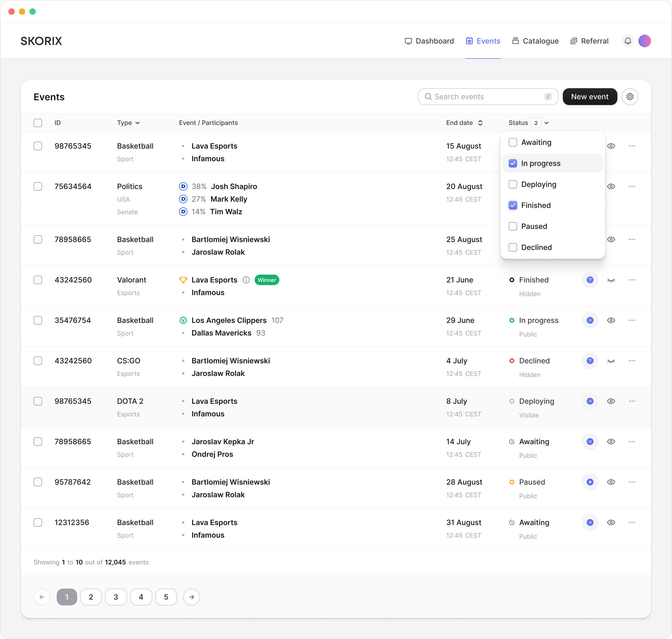Open table settings gear icon
Image resolution: width=672 pixels, height=639 pixels.
[x=630, y=97]
